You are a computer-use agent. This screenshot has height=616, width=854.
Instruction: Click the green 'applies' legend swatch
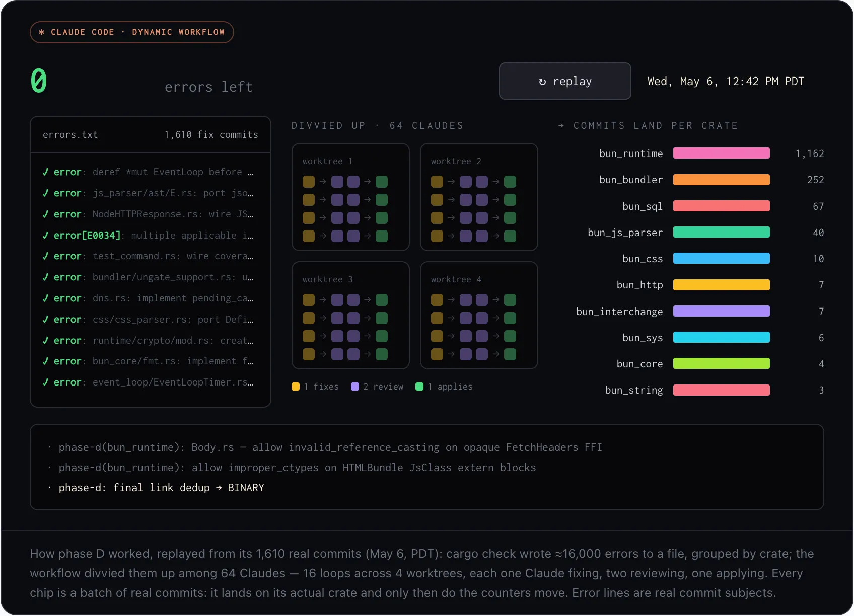tap(419, 387)
